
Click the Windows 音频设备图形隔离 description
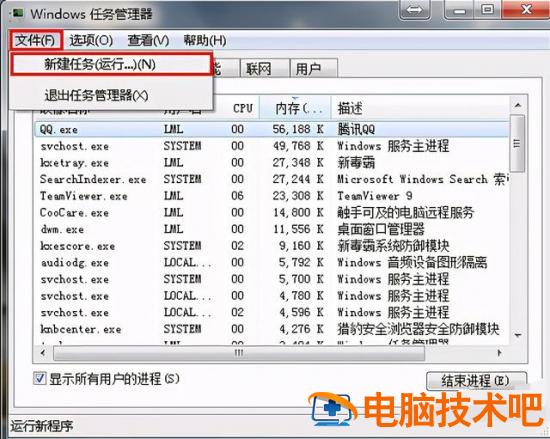412,263
